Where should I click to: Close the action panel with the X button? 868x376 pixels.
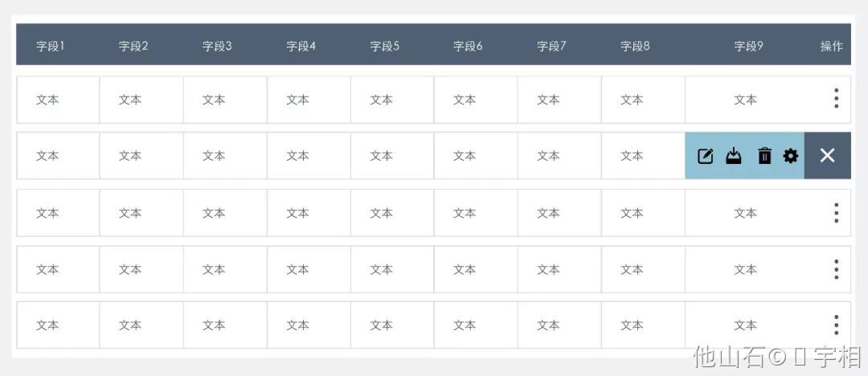point(828,156)
